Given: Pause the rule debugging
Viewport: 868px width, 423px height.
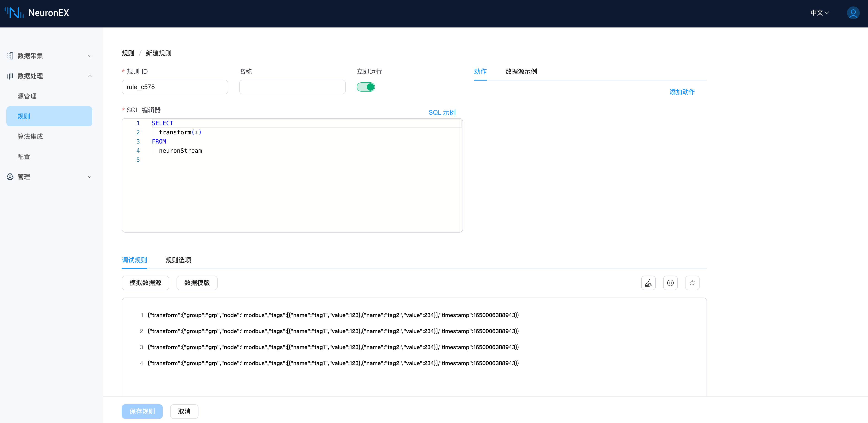Looking at the screenshot, I should tap(670, 283).
